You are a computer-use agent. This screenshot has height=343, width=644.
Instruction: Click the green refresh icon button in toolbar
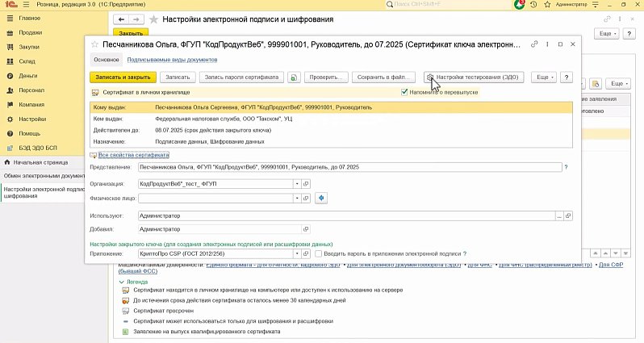coord(294,77)
